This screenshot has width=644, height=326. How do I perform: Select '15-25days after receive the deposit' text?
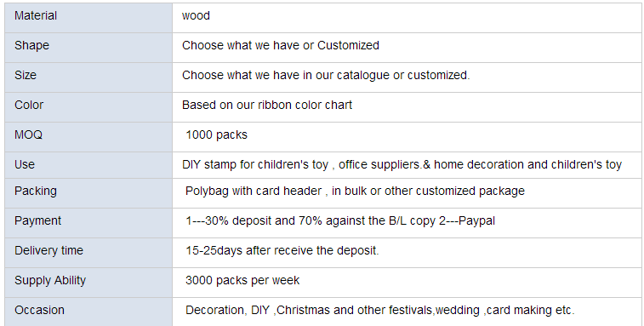pyautogui.click(x=282, y=250)
